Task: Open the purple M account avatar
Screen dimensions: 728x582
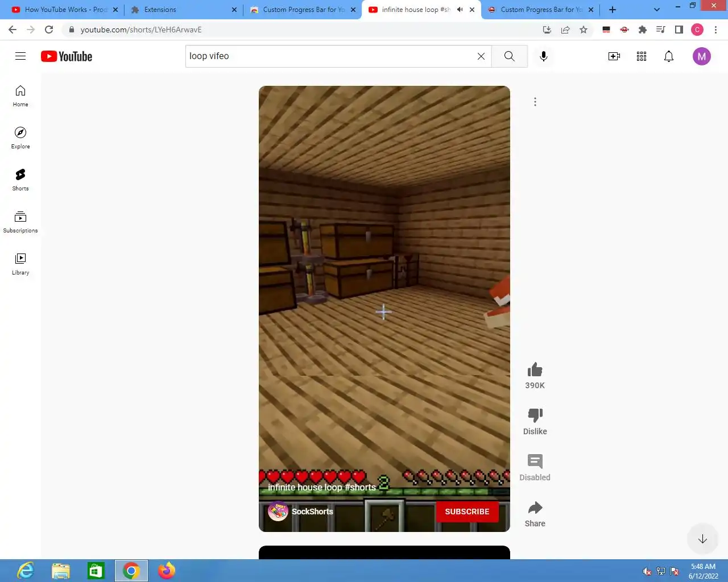Action: click(x=702, y=56)
